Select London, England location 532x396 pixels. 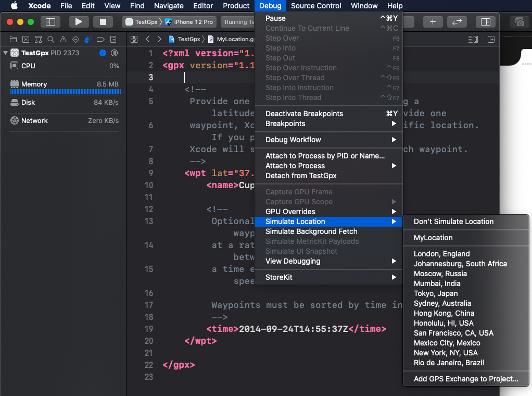click(465, 254)
